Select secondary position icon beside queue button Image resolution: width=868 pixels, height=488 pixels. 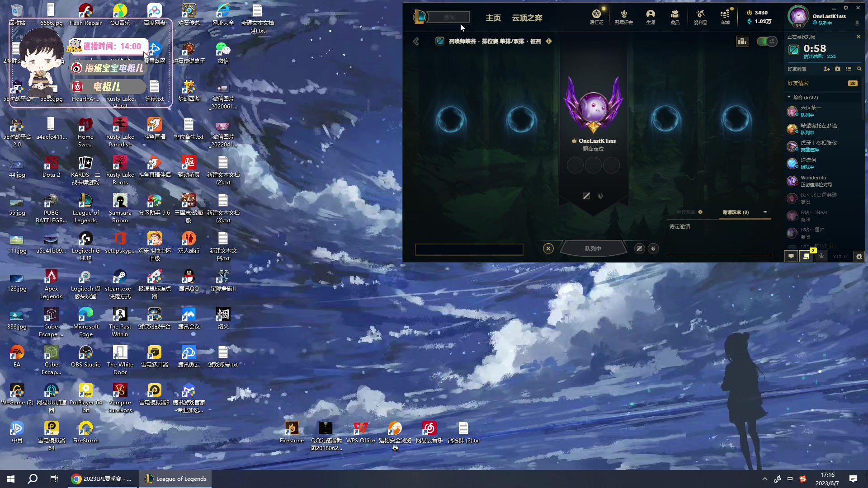click(653, 249)
